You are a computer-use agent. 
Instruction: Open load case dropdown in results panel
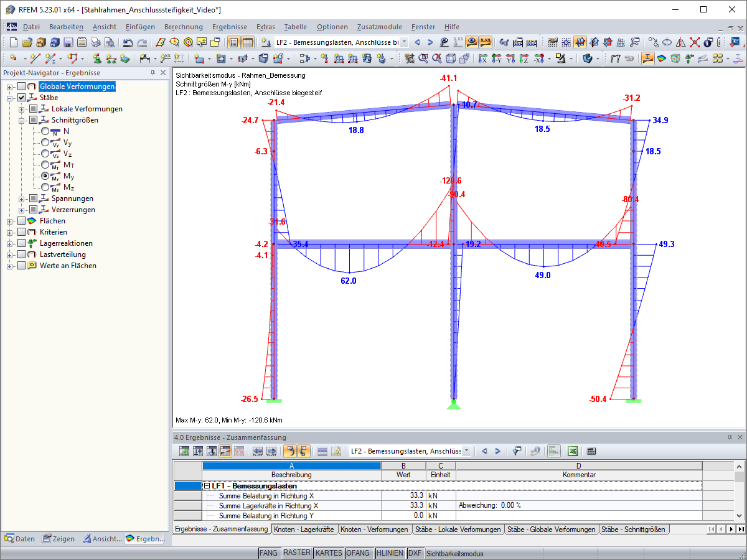[467, 451]
